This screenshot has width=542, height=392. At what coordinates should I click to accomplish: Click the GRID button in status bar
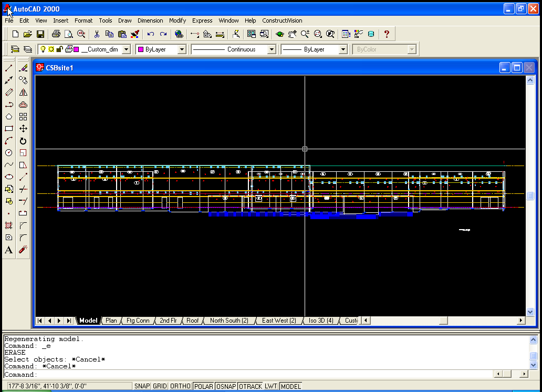tap(160, 386)
